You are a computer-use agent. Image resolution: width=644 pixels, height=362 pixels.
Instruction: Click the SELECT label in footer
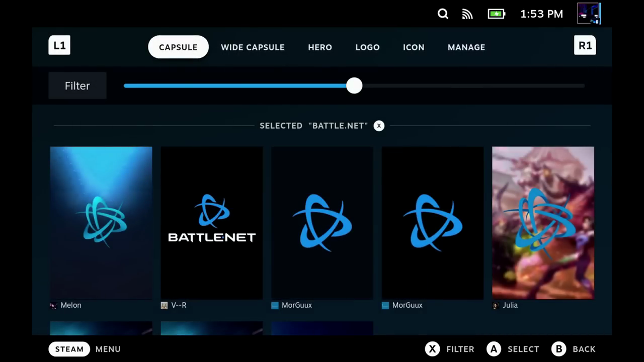(523, 349)
